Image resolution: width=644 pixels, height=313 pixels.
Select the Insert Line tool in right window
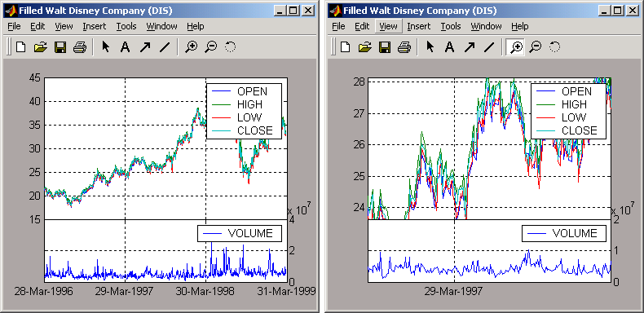pyautogui.click(x=489, y=47)
